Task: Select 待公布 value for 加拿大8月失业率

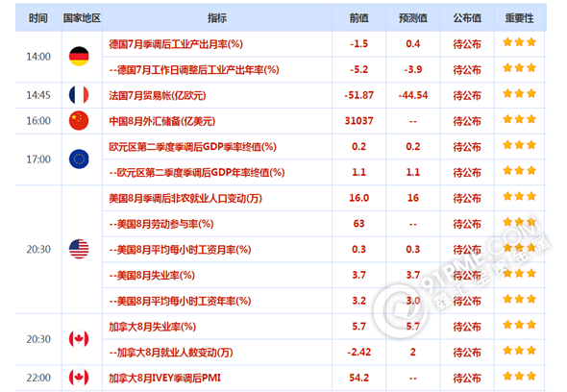Action: (467, 327)
